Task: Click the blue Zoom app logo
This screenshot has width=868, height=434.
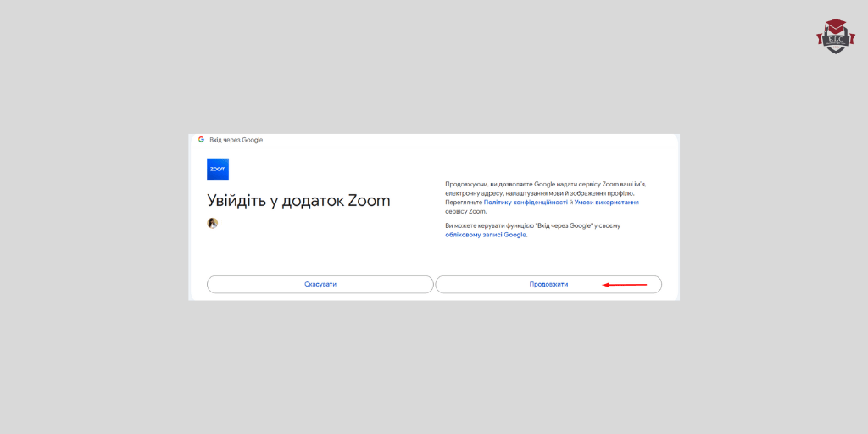Action: tap(218, 169)
